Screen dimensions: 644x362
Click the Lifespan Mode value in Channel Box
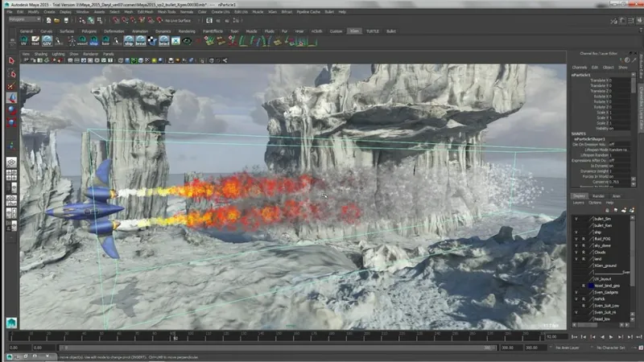click(621, 150)
